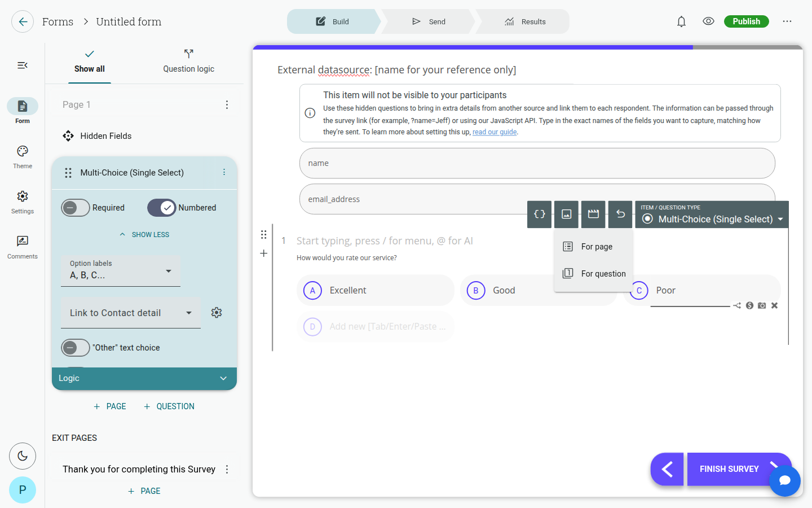Image resolution: width=812 pixels, height=508 pixels.
Task: Click the name hidden field input
Action: point(537,163)
